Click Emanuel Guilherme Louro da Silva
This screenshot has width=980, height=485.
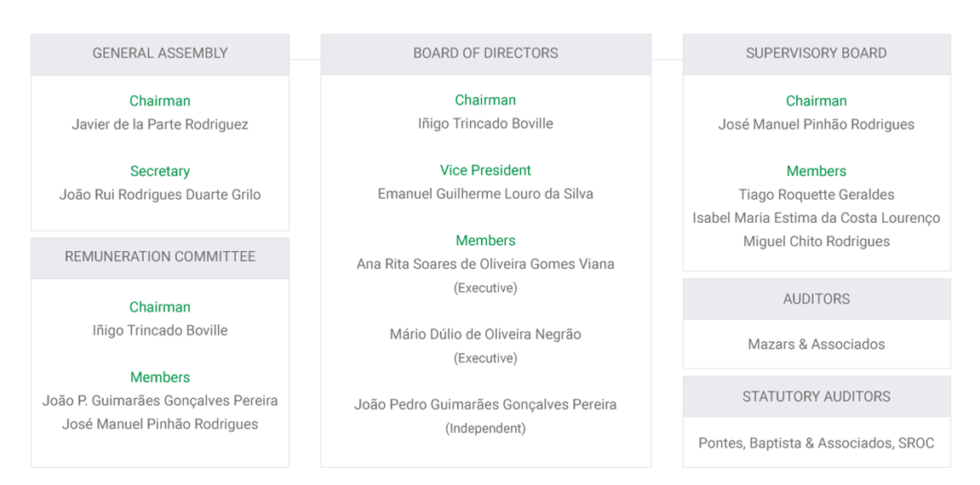(x=485, y=194)
